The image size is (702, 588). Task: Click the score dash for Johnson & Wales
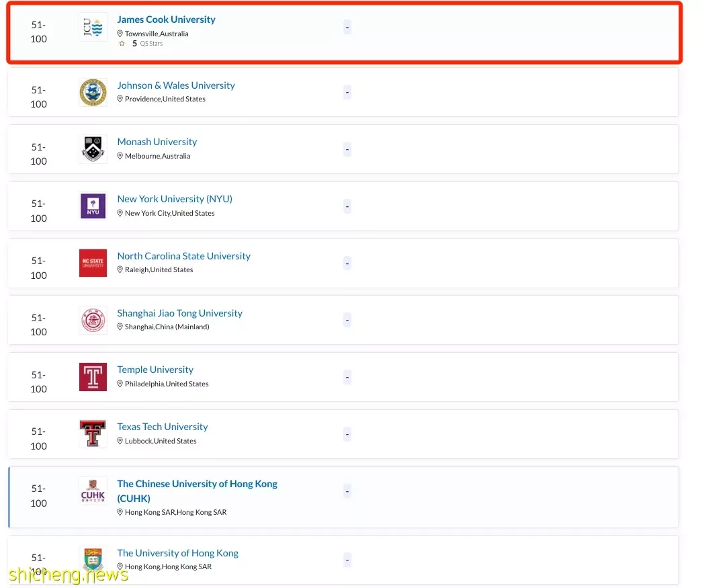tap(347, 92)
